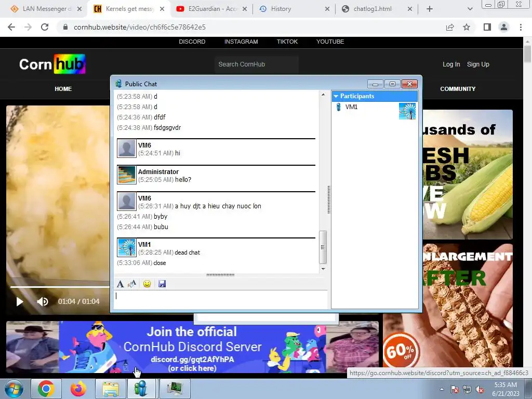Toggle the Chrome side panel

point(487,27)
